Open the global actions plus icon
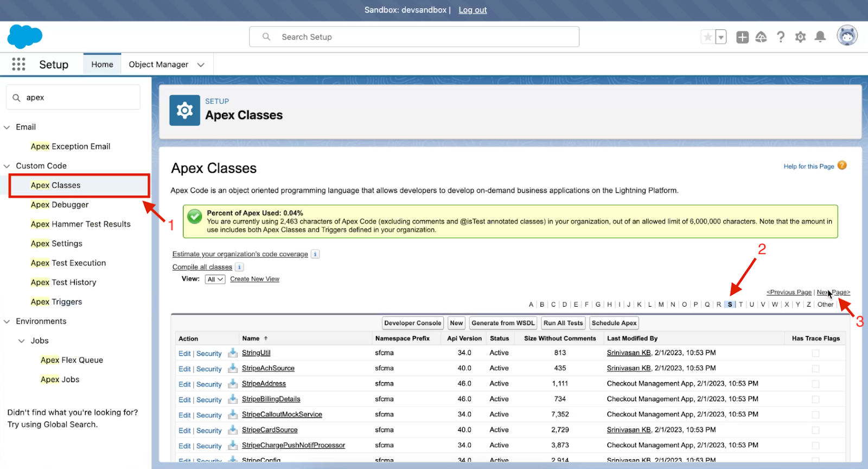Screen dimensions: 868x469 (742, 37)
